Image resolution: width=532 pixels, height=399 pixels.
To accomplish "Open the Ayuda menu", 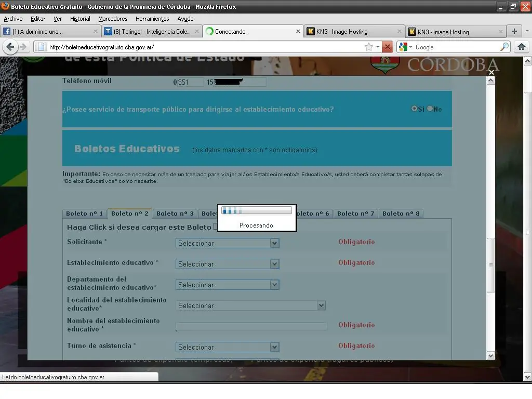I will pos(185,19).
